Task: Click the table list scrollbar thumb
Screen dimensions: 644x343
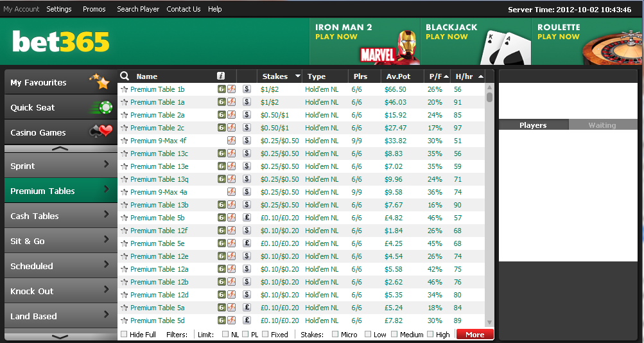Action: 489,97
